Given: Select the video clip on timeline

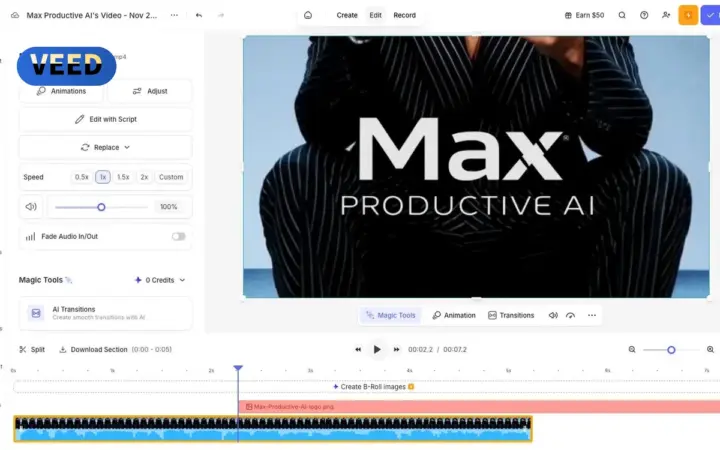Looking at the screenshot, I should 273,429.
